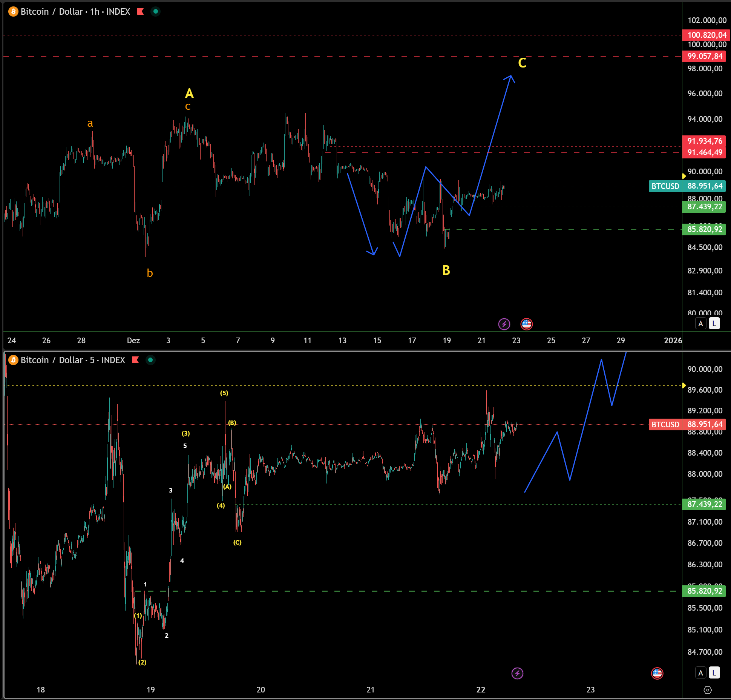Screen dimensions: 731x700
Task: Click Bitcoin / Dollar 1h INDEX title
Action: [75, 12]
